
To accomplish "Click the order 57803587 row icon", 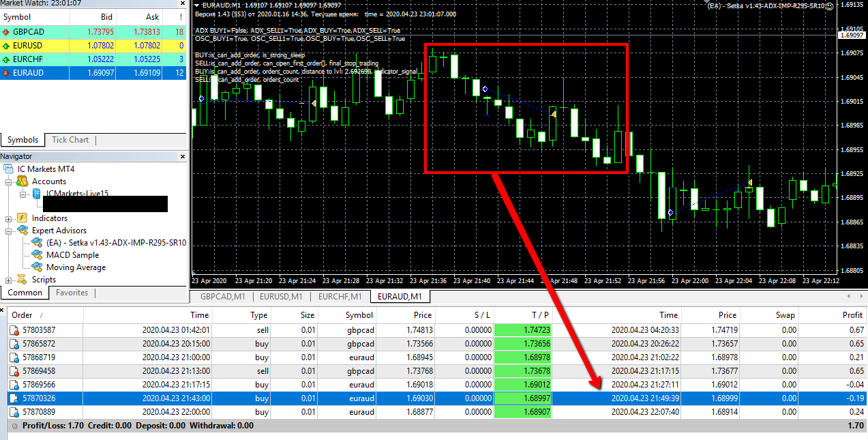I will click(x=14, y=330).
